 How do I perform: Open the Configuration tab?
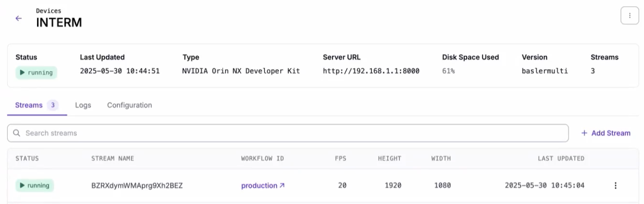pyautogui.click(x=129, y=105)
